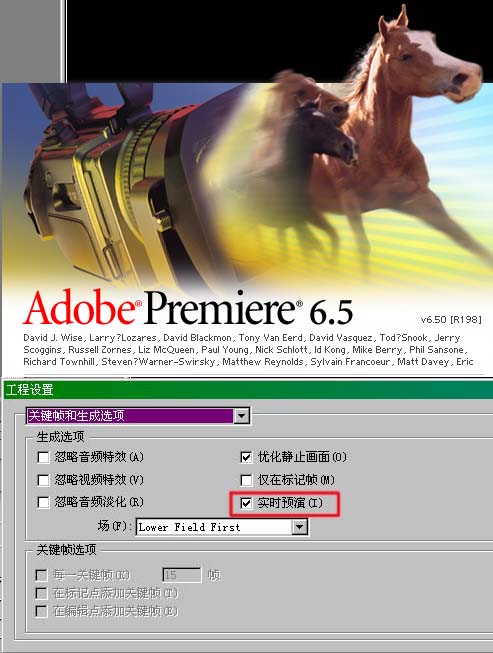The height and width of the screenshot is (653, 493).
Task: Toggle 在编辑点添加关键帧 checkbox
Action: point(41,611)
